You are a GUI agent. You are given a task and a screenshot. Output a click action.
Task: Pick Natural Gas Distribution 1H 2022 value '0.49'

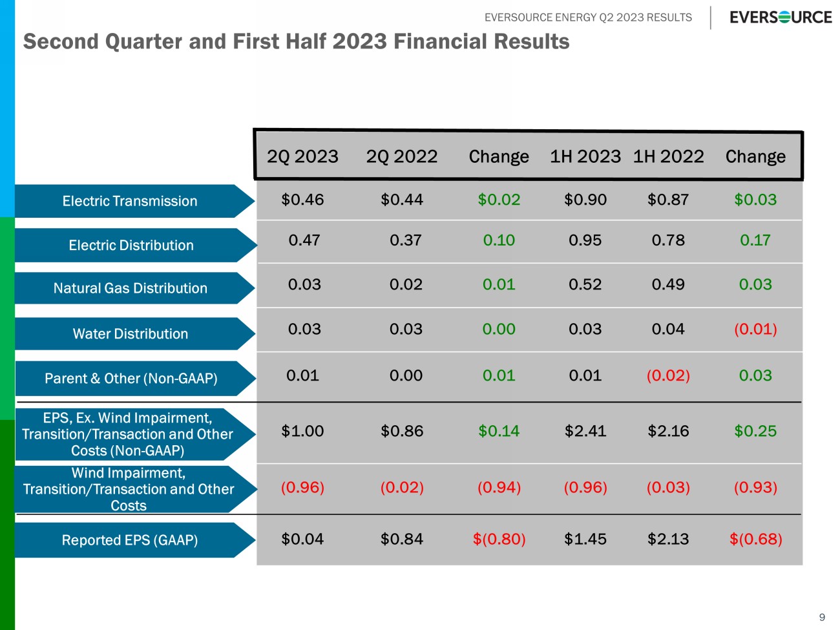point(669,284)
